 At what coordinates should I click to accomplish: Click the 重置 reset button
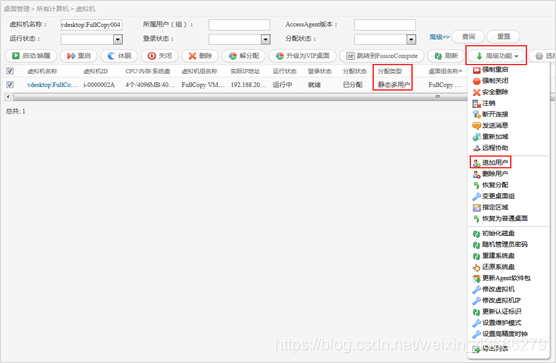coord(503,36)
